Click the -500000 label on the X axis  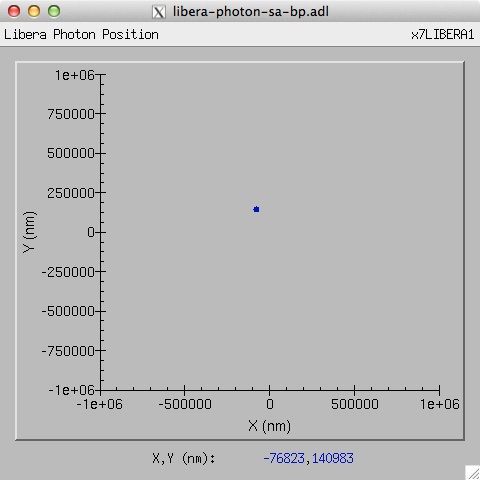tap(185, 404)
